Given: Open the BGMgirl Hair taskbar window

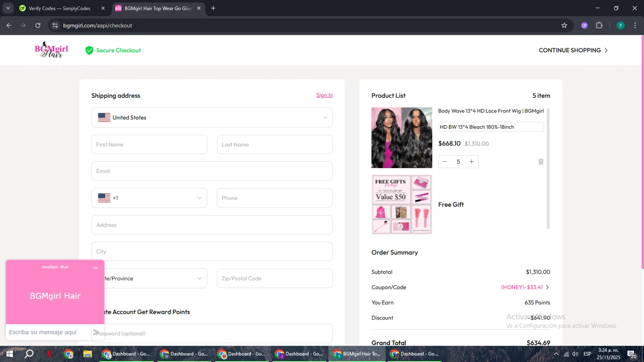Looking at the screenshot, I should point(357,354).
